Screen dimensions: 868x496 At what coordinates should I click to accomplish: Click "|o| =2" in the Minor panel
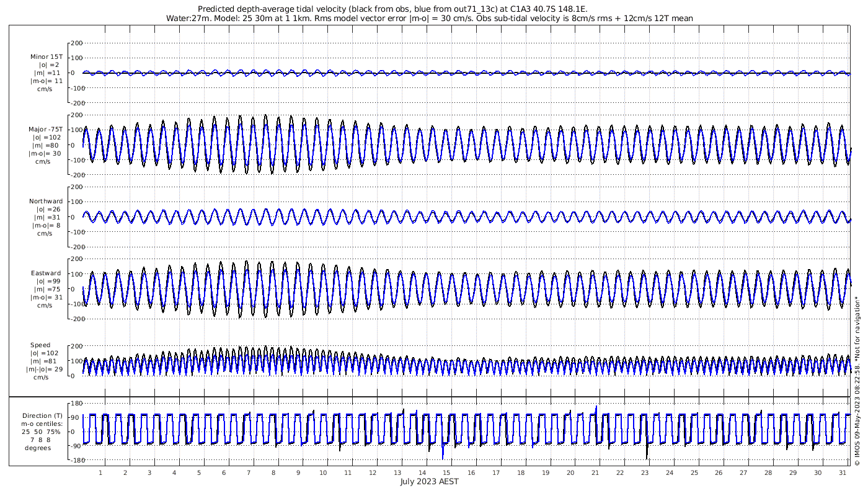[x=49, y=64]
